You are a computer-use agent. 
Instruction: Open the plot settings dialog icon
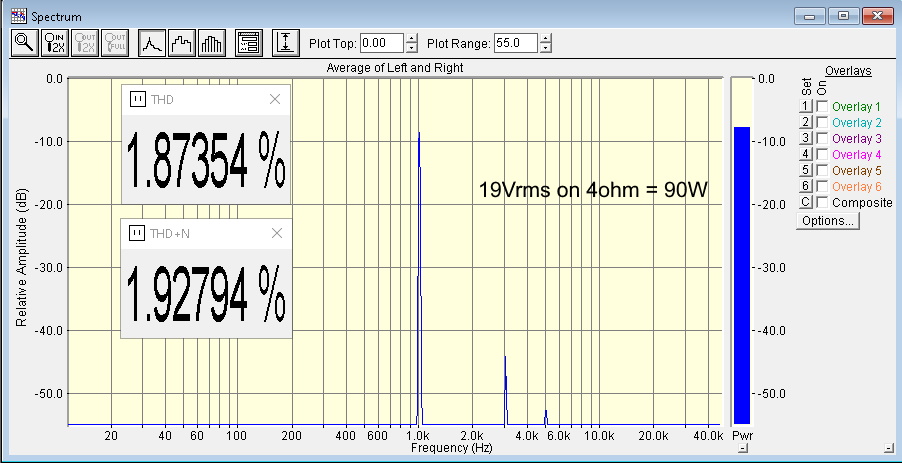point(248,43)
